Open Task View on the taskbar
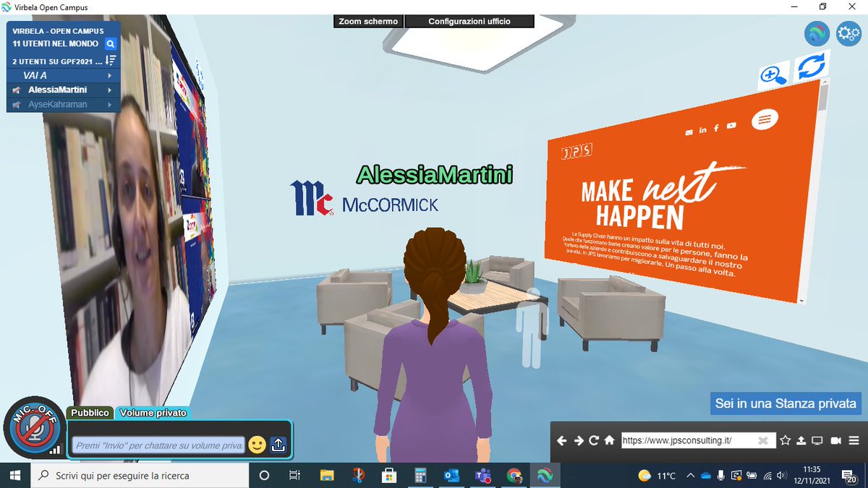The image size is (868, 488). (x=294, y=476)
